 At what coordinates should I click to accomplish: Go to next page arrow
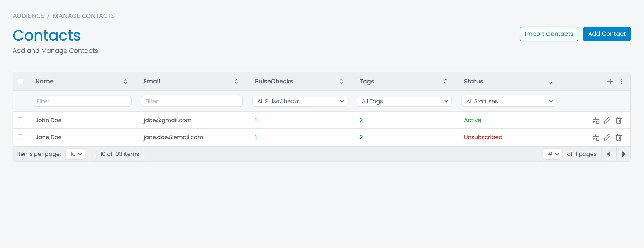tap(624, 154)
